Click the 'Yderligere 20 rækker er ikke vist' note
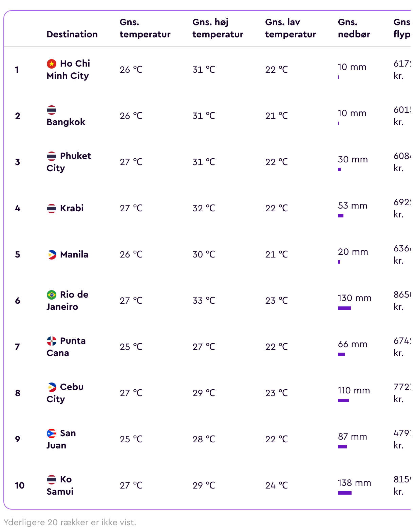 coord(70,522)
